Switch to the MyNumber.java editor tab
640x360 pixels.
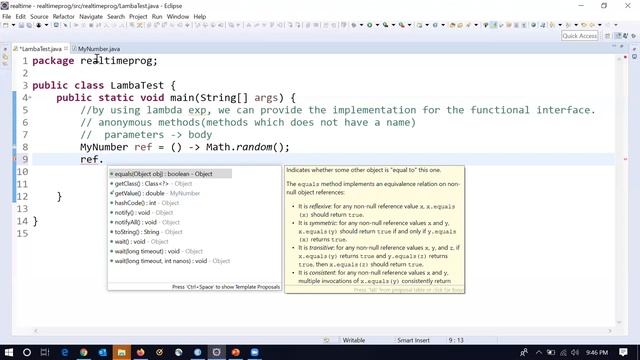[x=98, y=49]
